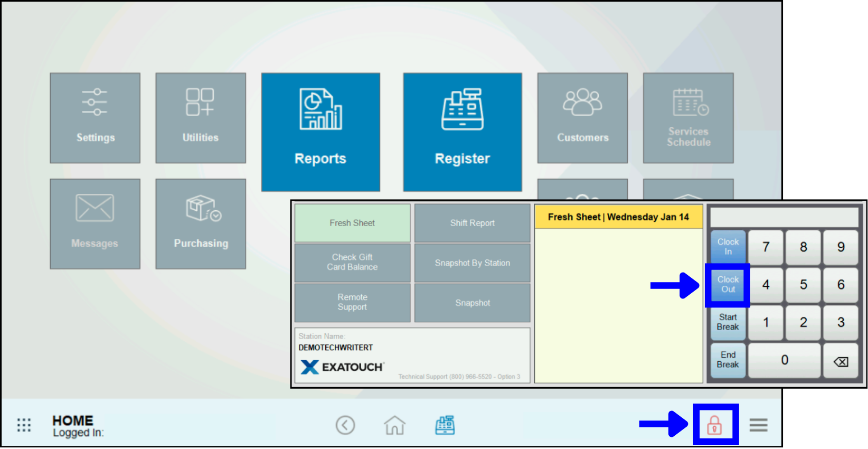The width and height of the screenshot is (868, 449).
Task: Open the Messages tile
Action: pyautogui.click(x=95, y=223)
